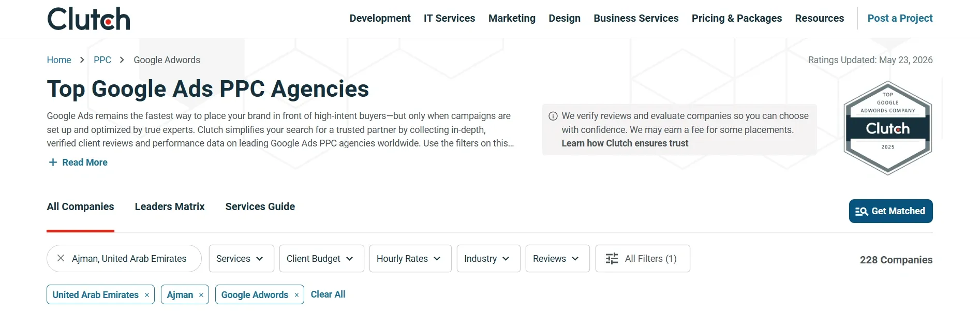Open the Reviews filter dropdown
980x326 pixels.
(557, 258)
